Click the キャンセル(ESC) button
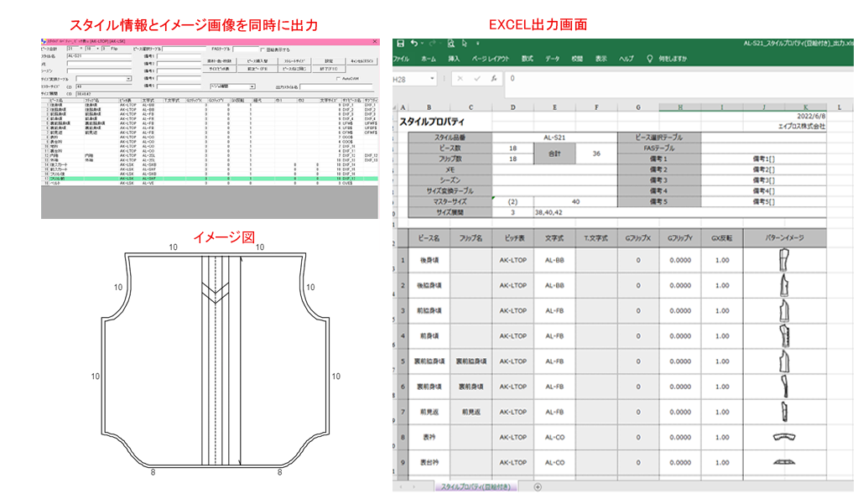 362,61
